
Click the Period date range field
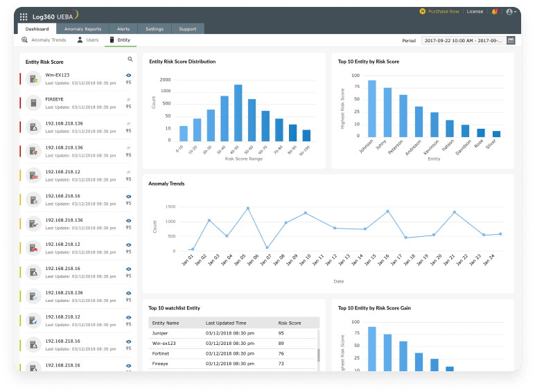click(463, 41)
